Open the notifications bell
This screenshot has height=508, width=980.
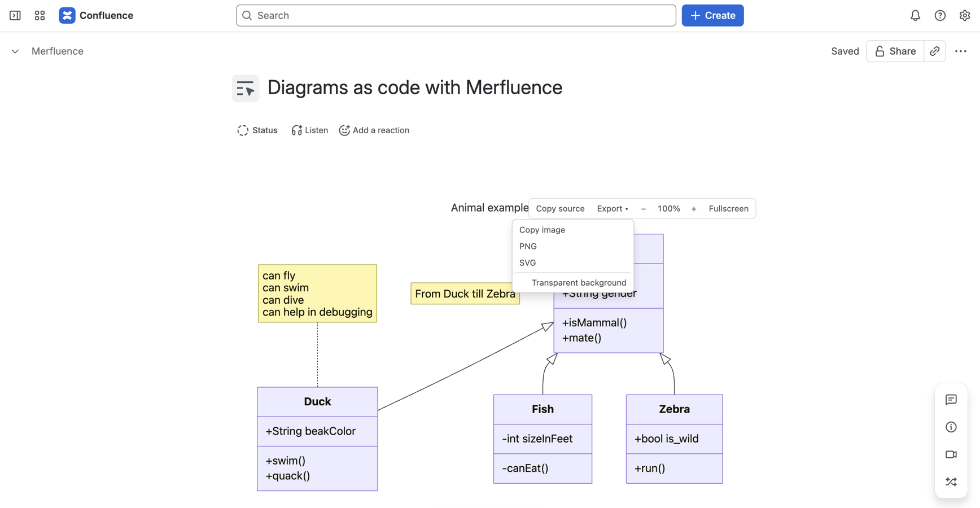pyautogui.click(x=915, y=15)
